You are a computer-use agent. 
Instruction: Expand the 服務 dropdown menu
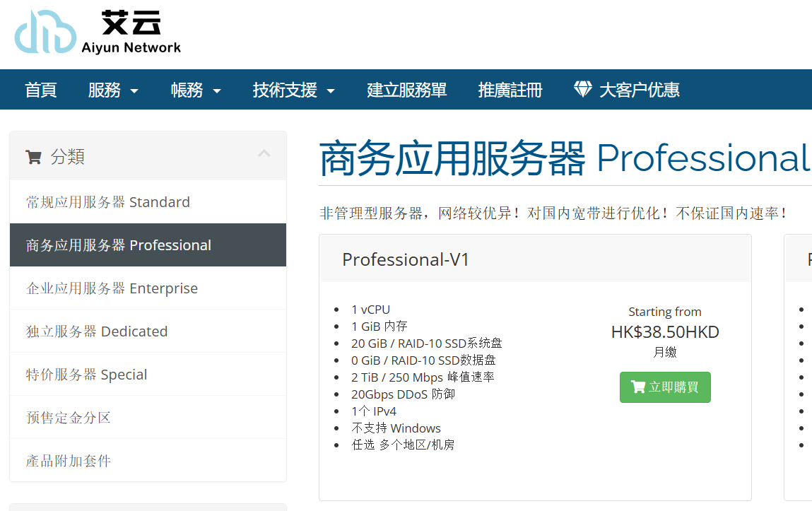tap(113, 90)
